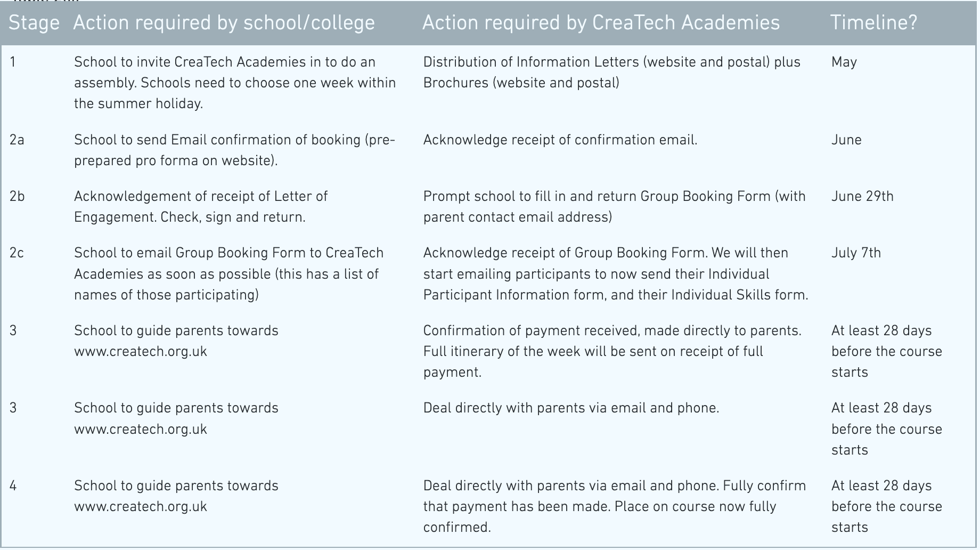
Task: Open www.createch.org.uk link in stage 4 row
Action: tap(141, 506)
